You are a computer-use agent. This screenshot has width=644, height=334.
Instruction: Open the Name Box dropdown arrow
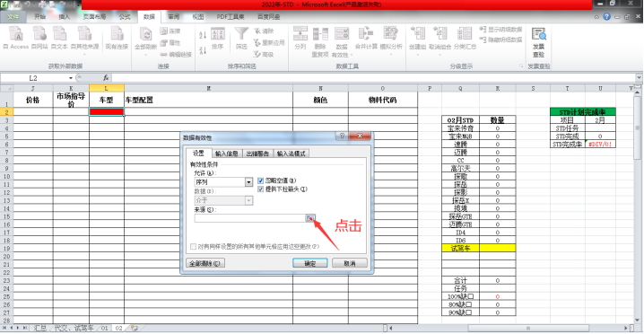tap(71, 78)
